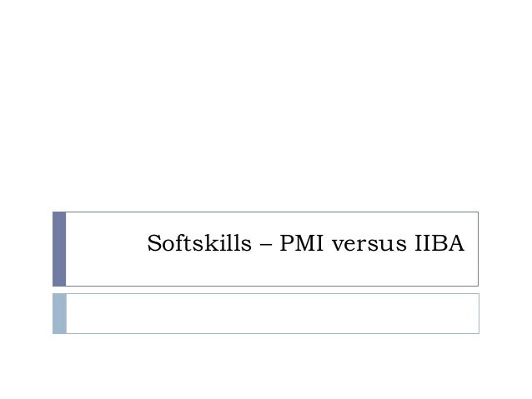Viewport: 532px width, 399px height.
Task: Click the blank margin right of the title box
Action: click(504, 248)
